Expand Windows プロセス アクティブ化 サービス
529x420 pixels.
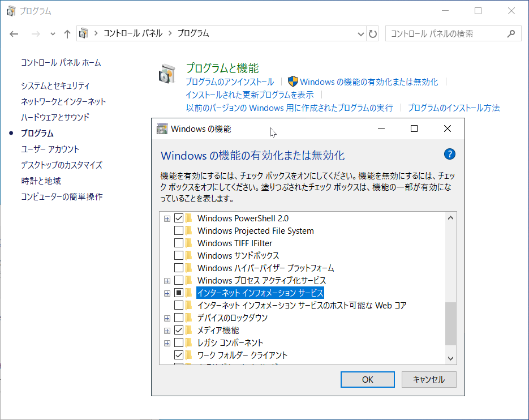(x=166, y=280)
